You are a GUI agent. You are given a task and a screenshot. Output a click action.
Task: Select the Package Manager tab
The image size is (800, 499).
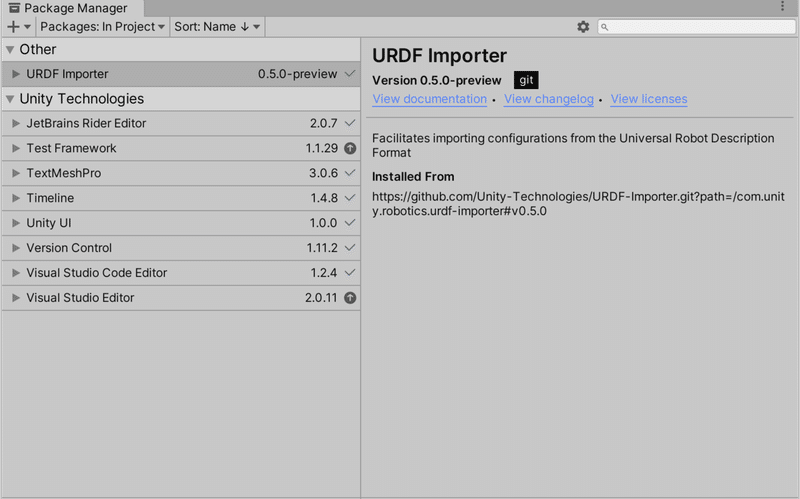click(x=71, y=8)
